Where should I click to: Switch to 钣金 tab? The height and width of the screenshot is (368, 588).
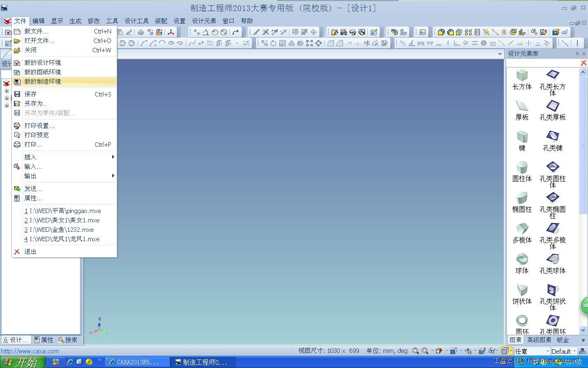pos(562,340)
